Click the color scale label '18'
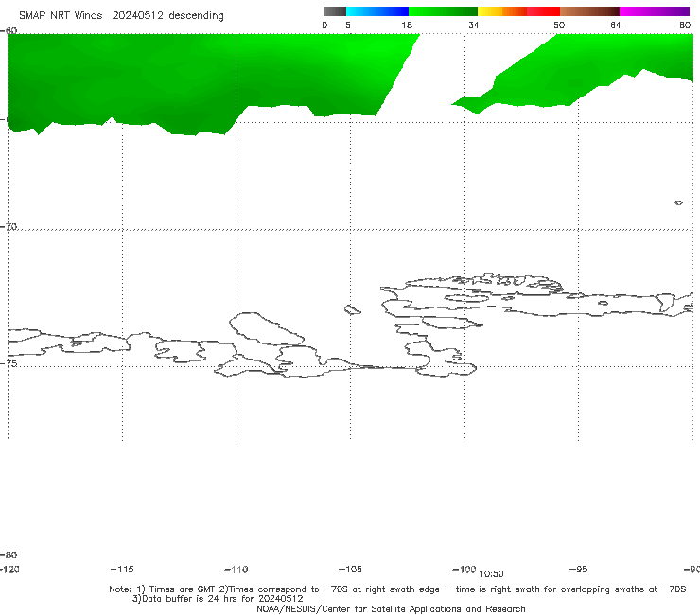Image resolution: width=700 pixels, height=615 pixels. tap(407, 25)
